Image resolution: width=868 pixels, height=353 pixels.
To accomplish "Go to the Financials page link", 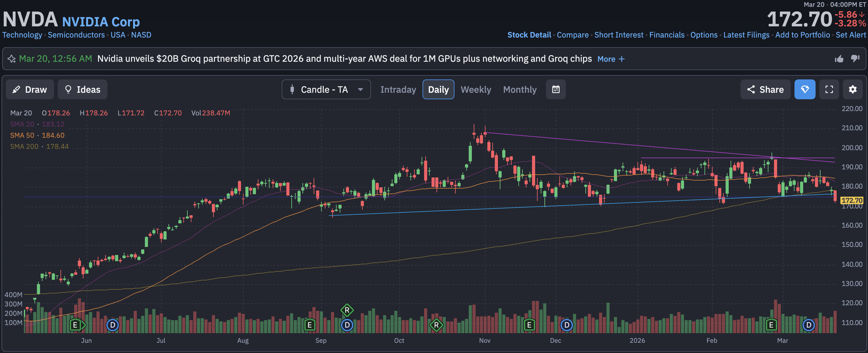I will 666,35.
